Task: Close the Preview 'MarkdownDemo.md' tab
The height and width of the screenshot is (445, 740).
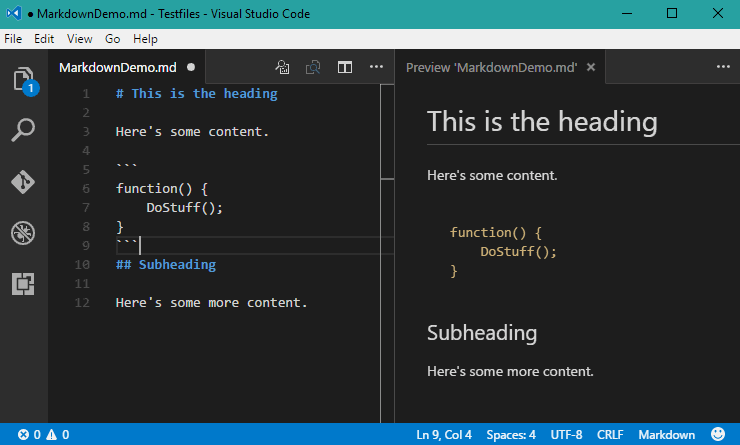Action: click(x=591, y=67)
